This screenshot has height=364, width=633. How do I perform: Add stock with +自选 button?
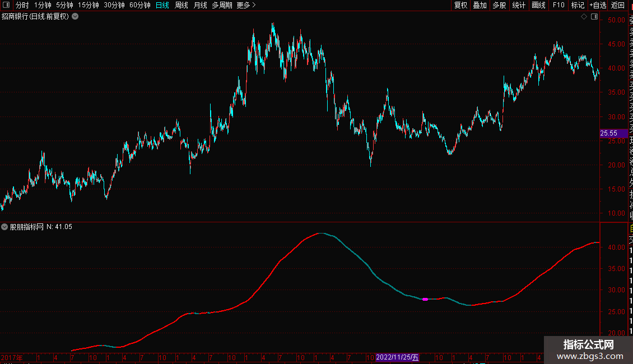pyautogui.click(x=598, y=5)
